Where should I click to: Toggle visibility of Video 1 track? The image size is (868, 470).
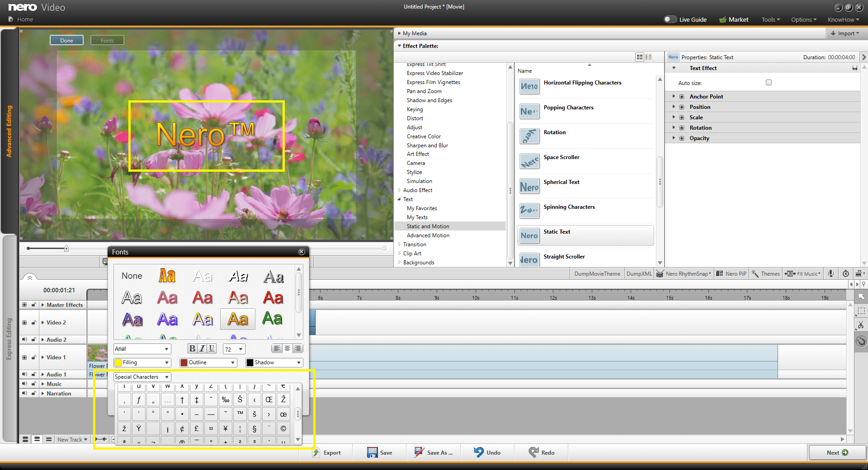(x=24, y=357)
